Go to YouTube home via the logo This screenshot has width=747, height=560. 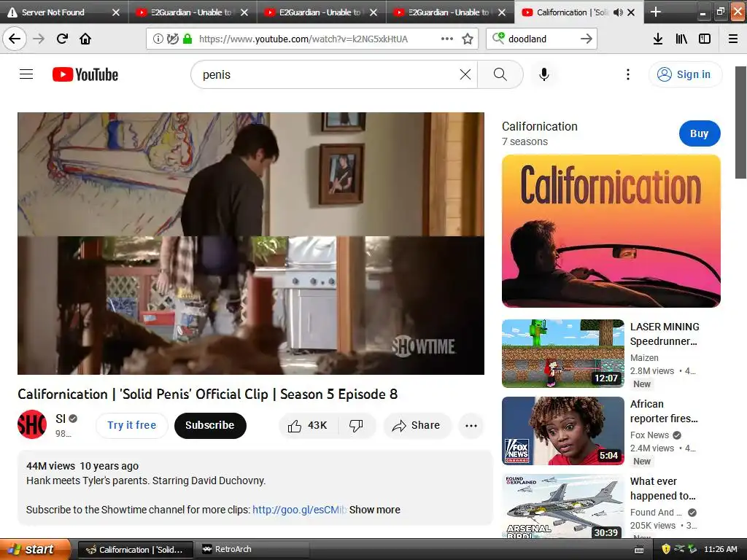click(85, 75)
